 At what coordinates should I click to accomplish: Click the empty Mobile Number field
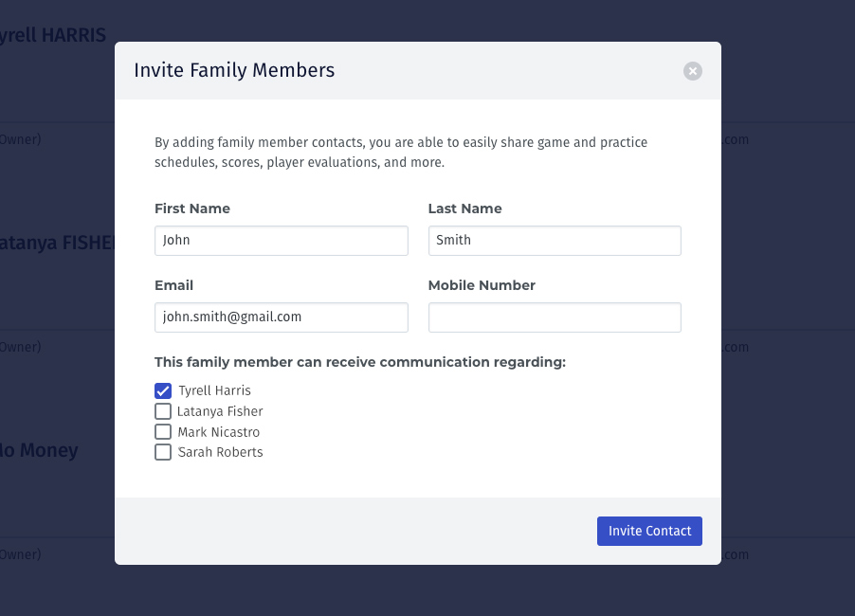tap(555, 317)
